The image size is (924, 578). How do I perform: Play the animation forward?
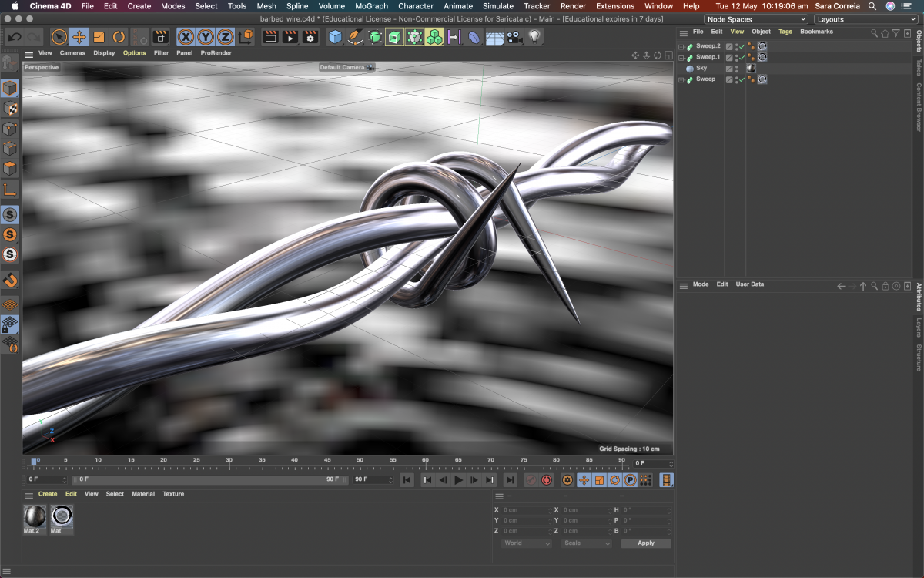tap(459, 480)
